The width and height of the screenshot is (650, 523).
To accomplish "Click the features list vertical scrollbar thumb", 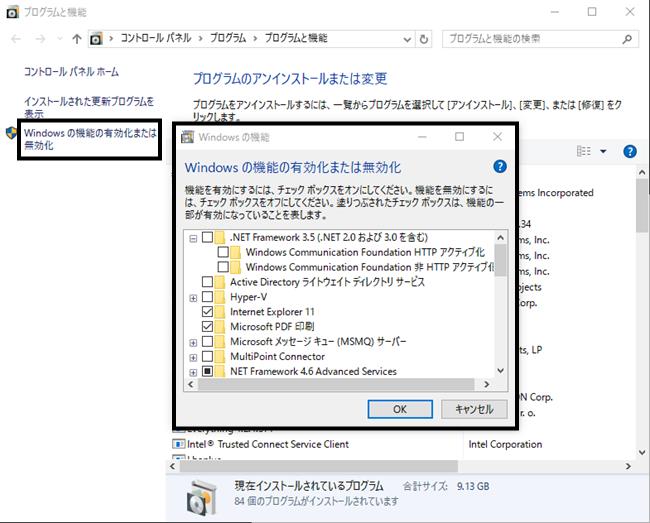I will pos(500,260).
